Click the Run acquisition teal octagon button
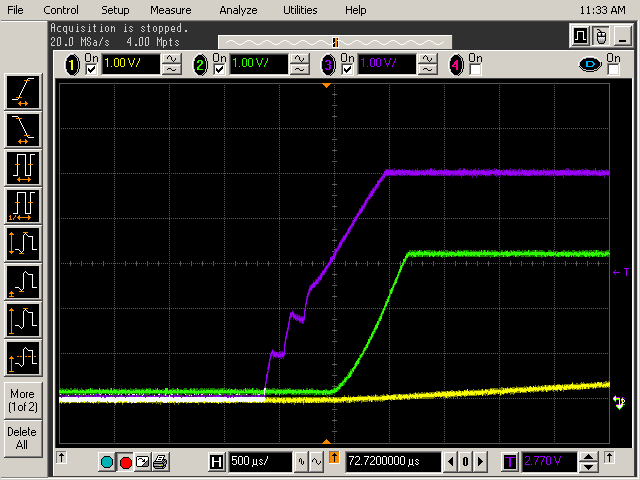640x480 pixels. pos(107,462)
